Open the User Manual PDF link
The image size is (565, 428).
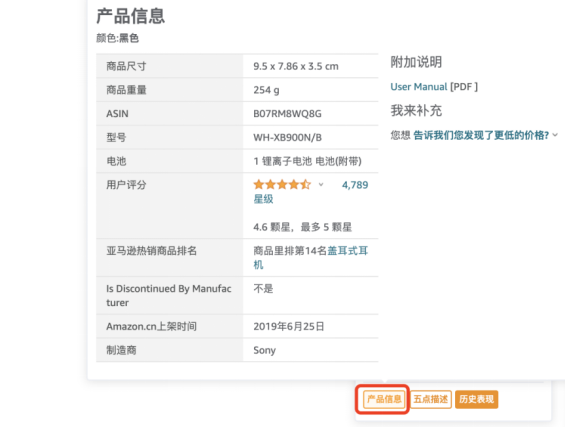[x=419, y=87]
